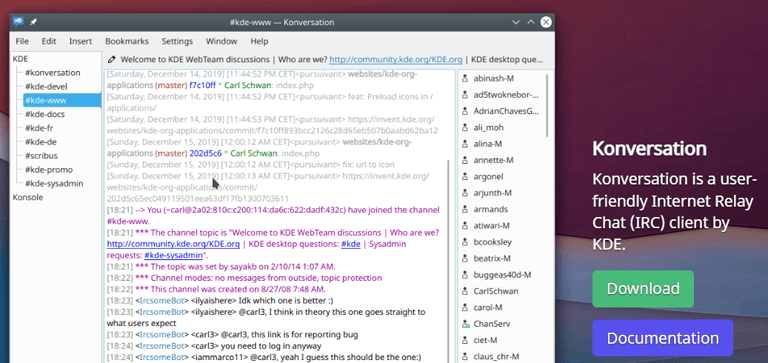Open the File menu
The height and width of the screenshot is (363, 768).
click(x=22, y=41)
